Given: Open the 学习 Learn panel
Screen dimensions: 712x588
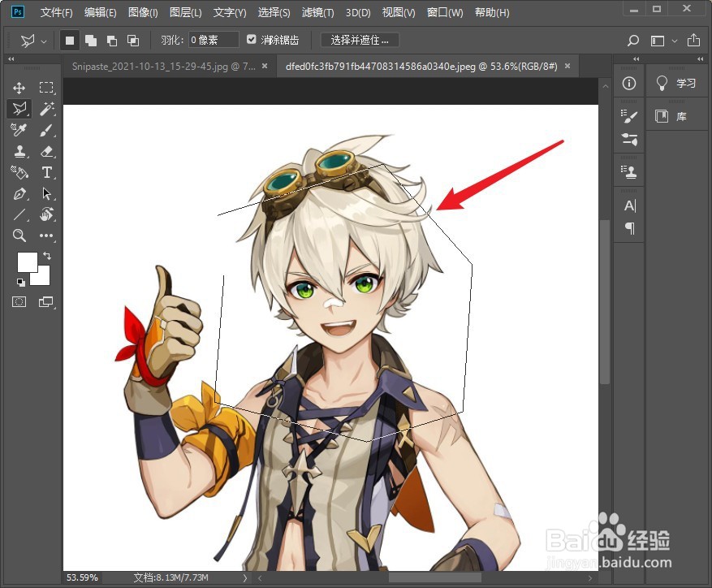Looking at the screenshot, I should tap(675, 83).
